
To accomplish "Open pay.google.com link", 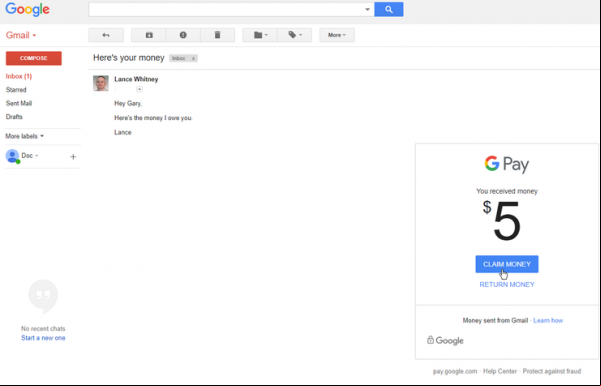I will pyautogui.click(x=455, y=371).
